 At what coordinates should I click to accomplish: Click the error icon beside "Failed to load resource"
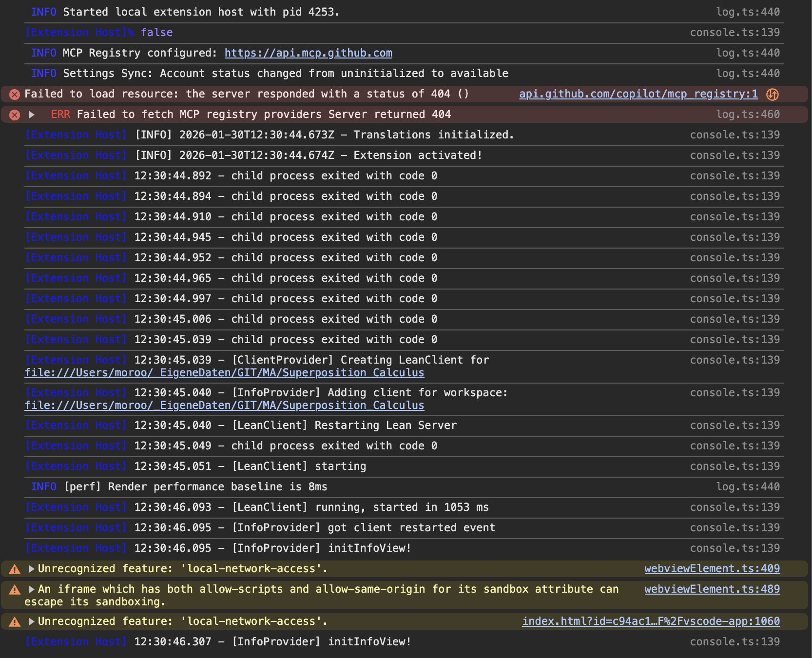click(15, 95)
